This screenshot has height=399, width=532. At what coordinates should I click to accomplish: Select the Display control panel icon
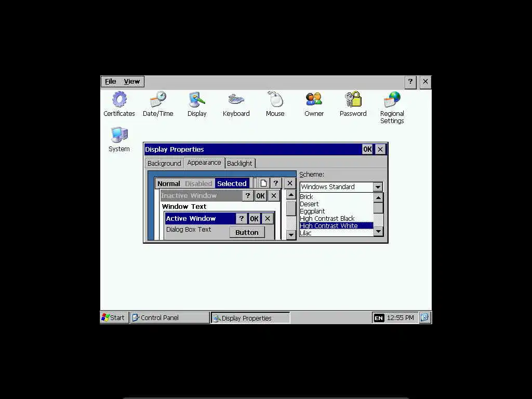tap(197, 104)
